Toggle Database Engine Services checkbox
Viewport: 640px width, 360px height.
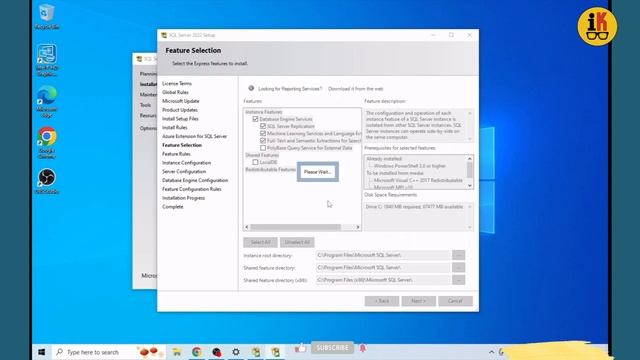click(x=256, y=119)
